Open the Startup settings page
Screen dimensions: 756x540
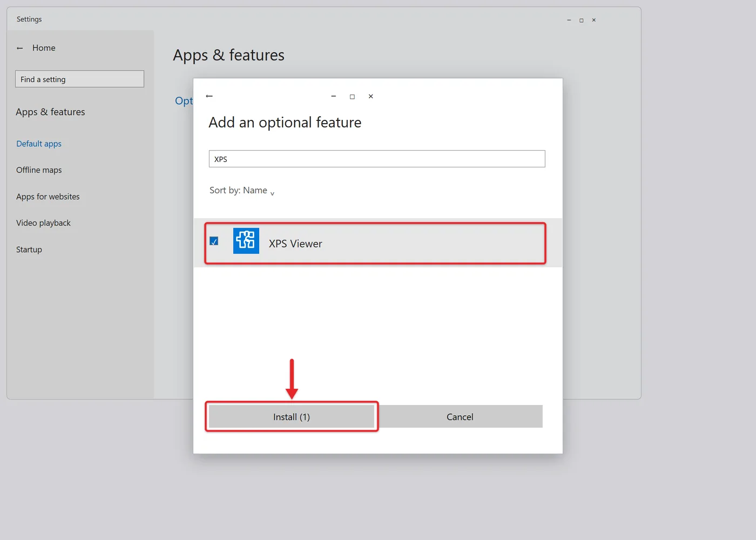pos(29,249)
